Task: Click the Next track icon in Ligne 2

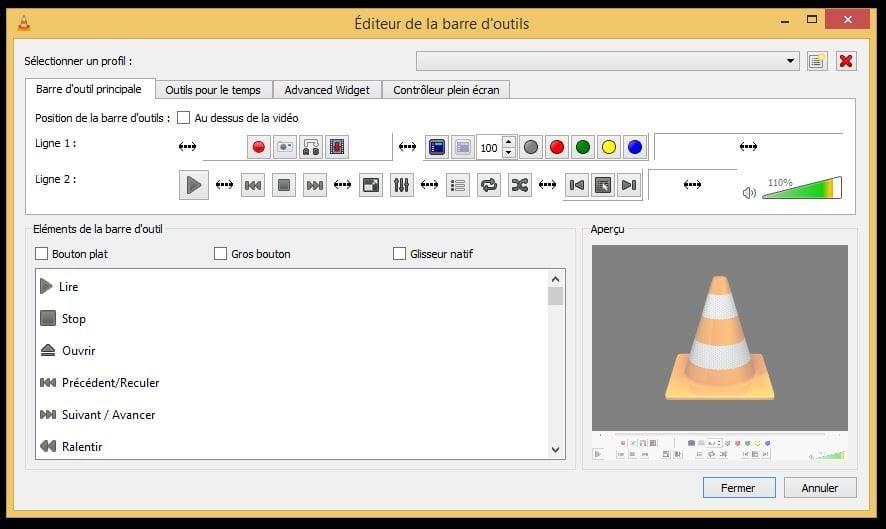Action: point(315,185)
